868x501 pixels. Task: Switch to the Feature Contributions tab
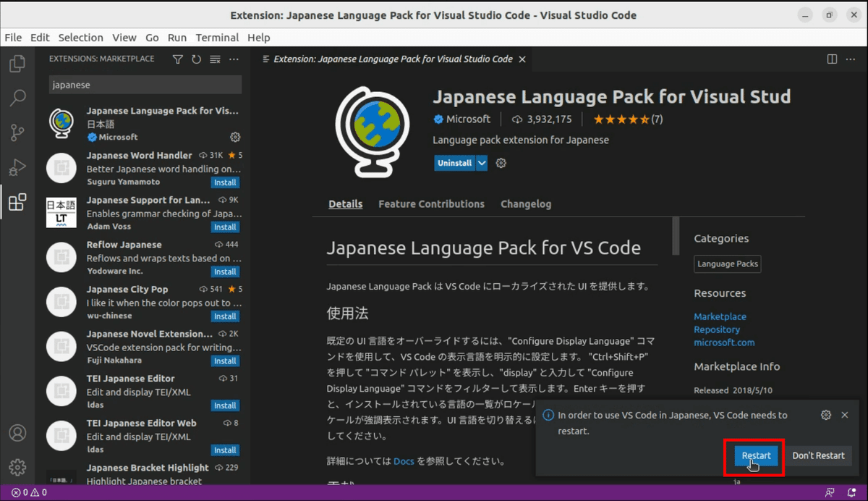click(x=431, y=204)
